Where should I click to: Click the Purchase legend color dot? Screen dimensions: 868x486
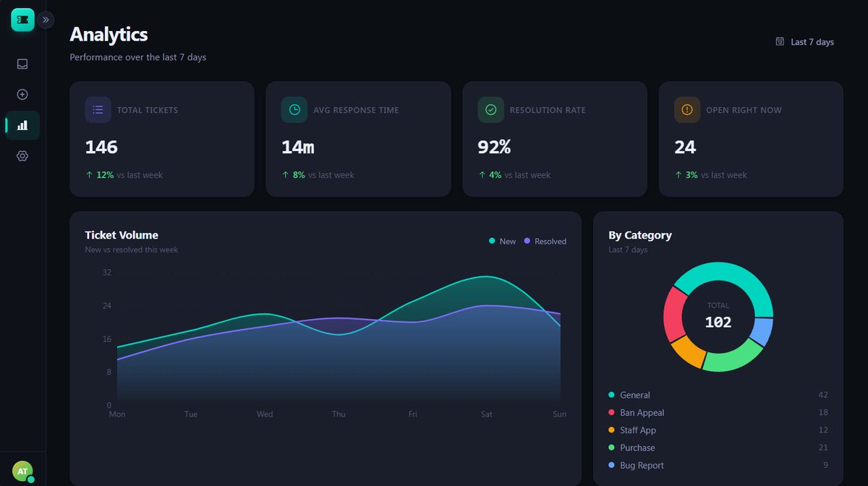(x=612, y=448)
